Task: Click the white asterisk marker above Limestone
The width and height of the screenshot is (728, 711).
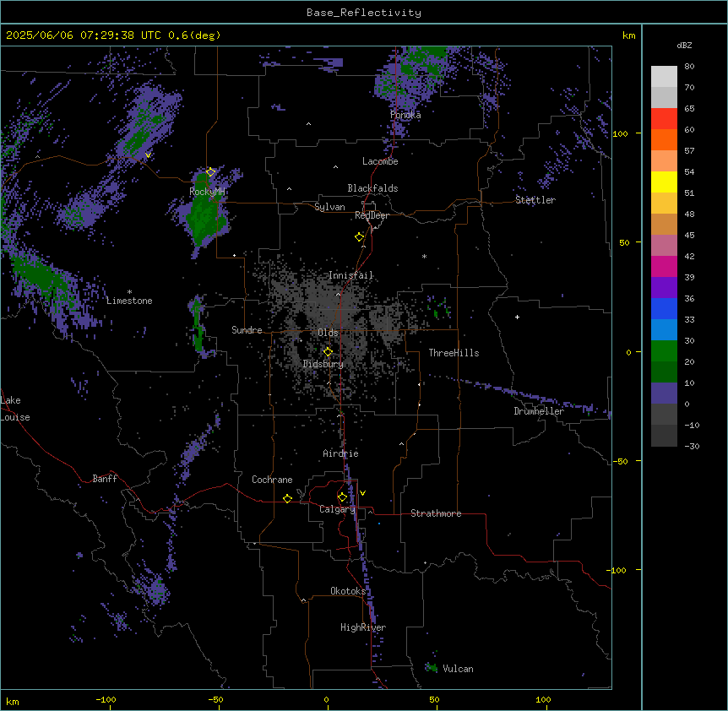Action: pos(129,292)
